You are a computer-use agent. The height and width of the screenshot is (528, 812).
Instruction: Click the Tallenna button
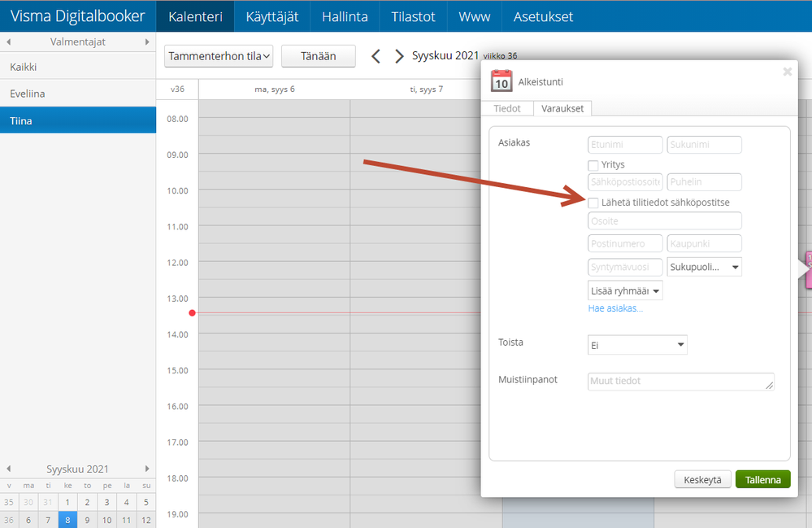(x=762, y=479)
